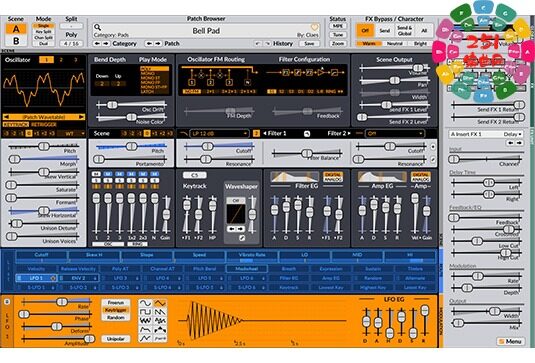Click the Poly voice count 4 / 16
Screen dimensions: 535x363
point(71,44)
